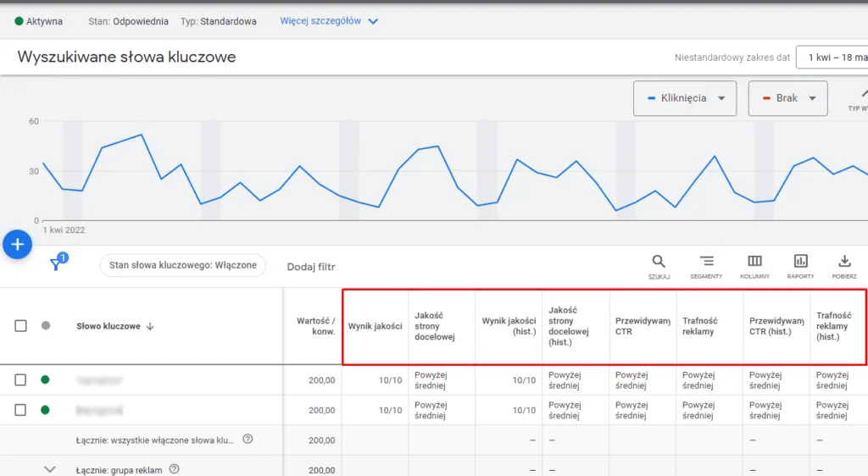The width and height of the screenshot is (868, 476).
Task: Click the sort arrow by Słowo kluczowe
Action: click(x=150, y=326)
